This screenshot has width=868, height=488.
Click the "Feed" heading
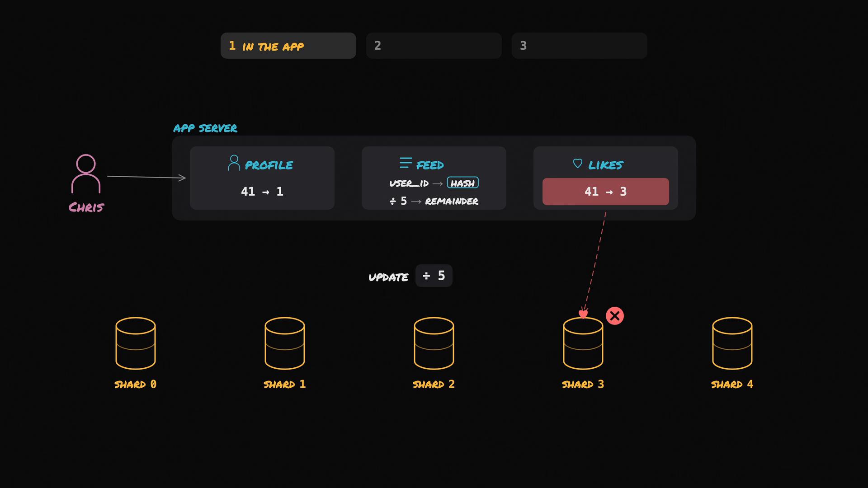(x=430, y=165)
